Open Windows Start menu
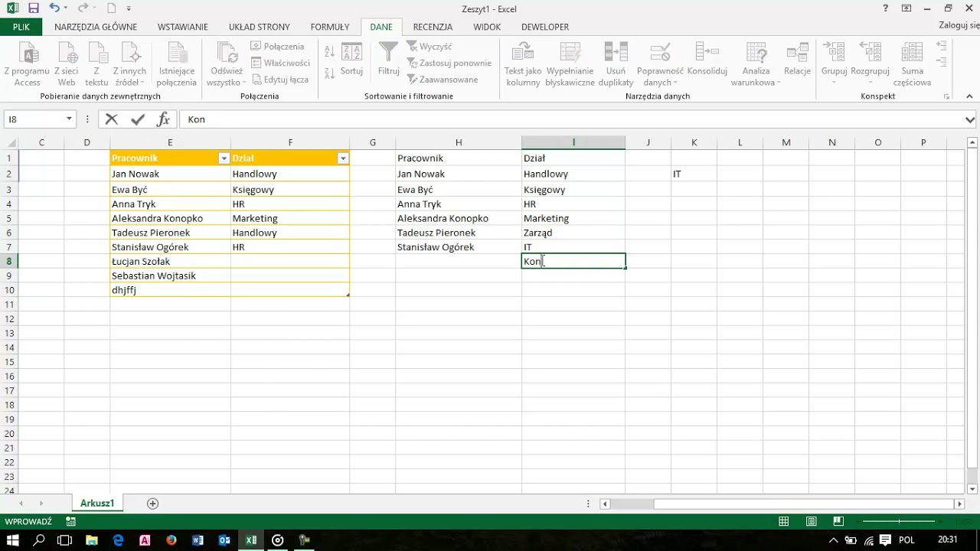 [x=13, y=540]
